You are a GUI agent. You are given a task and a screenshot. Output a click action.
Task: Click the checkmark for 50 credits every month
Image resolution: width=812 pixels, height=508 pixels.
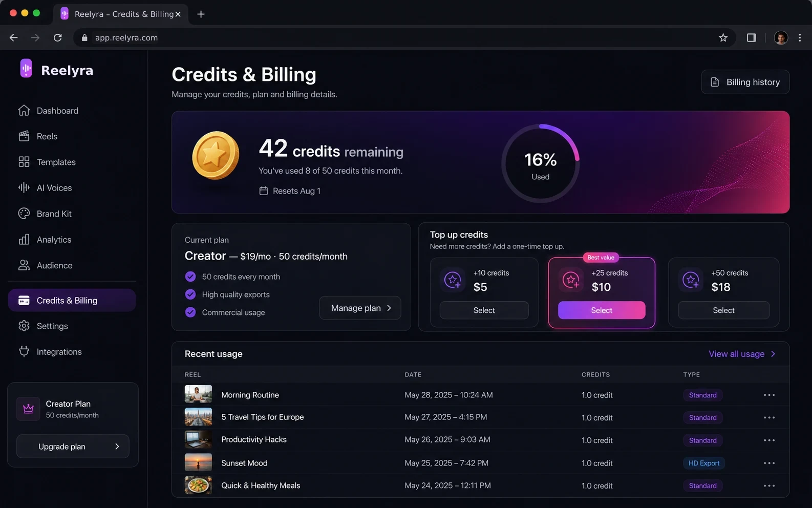[x=190, y=277]
